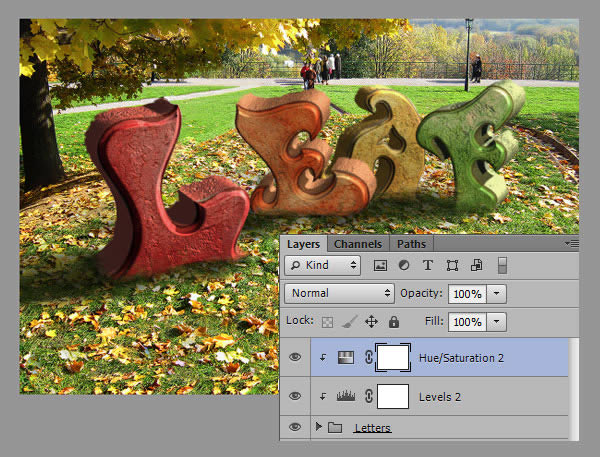Switch to the Paths tab
Image resolution: width=600 pixels, height=457 pixels.
[411, 244]
